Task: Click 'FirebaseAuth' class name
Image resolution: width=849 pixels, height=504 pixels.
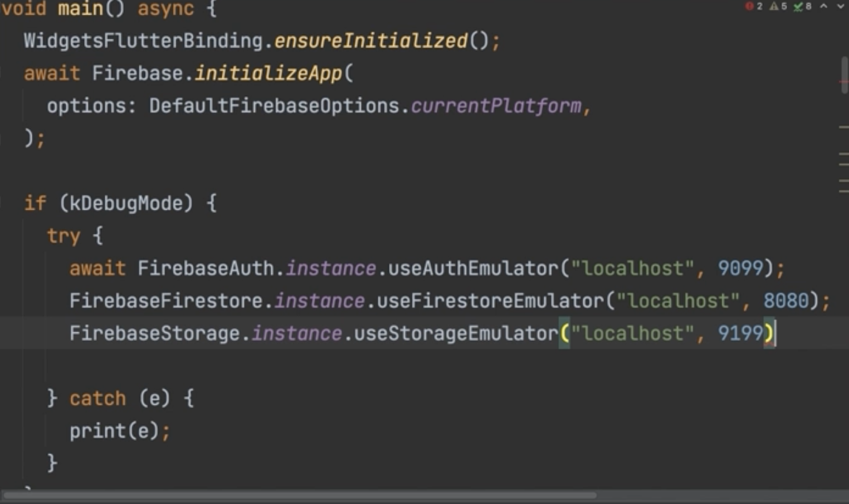Action: pos(206,269)
